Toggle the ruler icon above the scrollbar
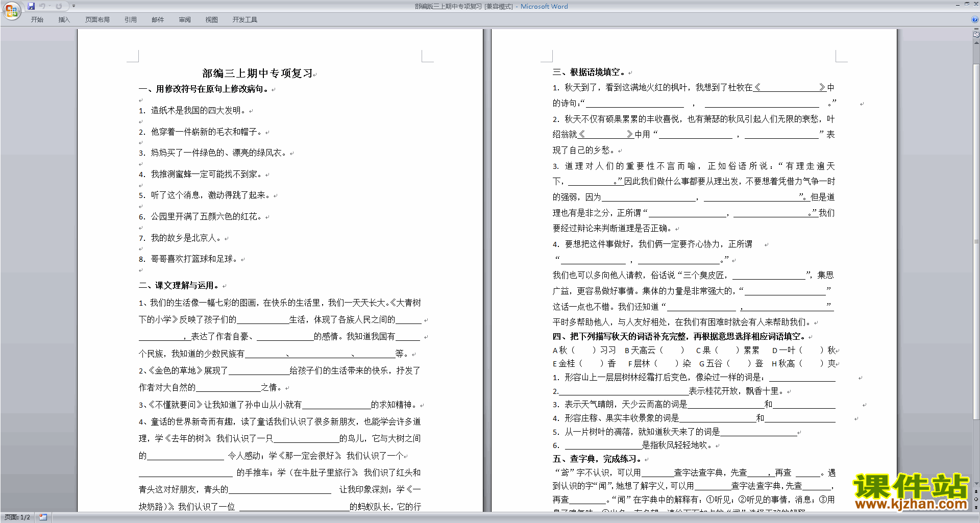This screenshot has height=523, width=980. [976, 35]
